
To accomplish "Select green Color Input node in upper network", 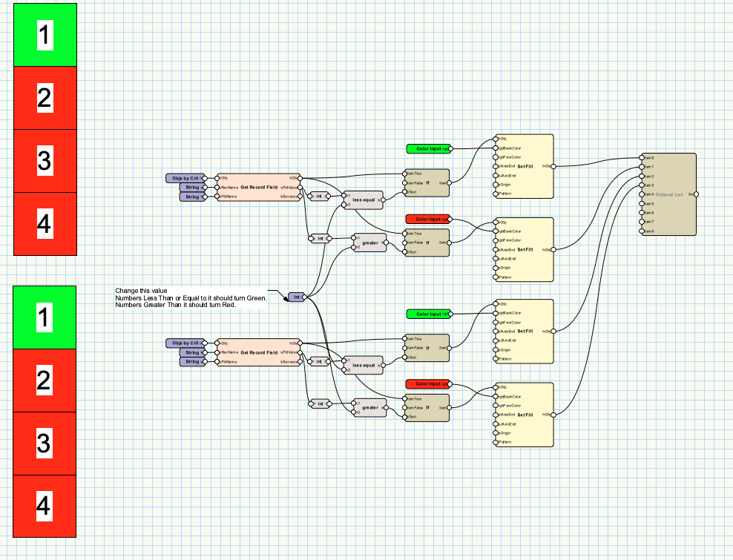I will click(428, 149).
